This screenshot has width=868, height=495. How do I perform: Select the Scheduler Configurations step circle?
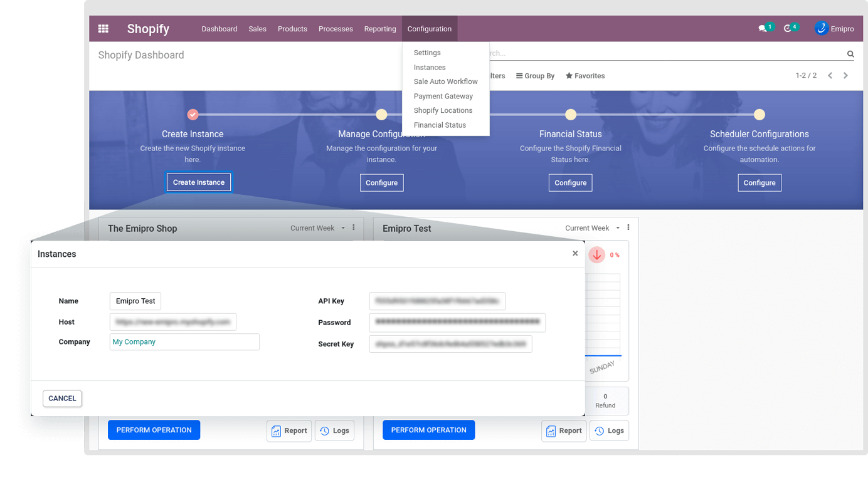point(759,115)
